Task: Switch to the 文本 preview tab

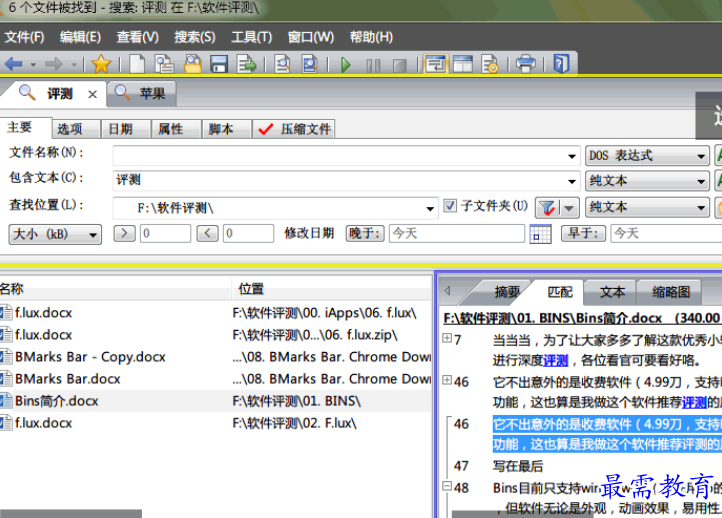Action: pos(612,292)
